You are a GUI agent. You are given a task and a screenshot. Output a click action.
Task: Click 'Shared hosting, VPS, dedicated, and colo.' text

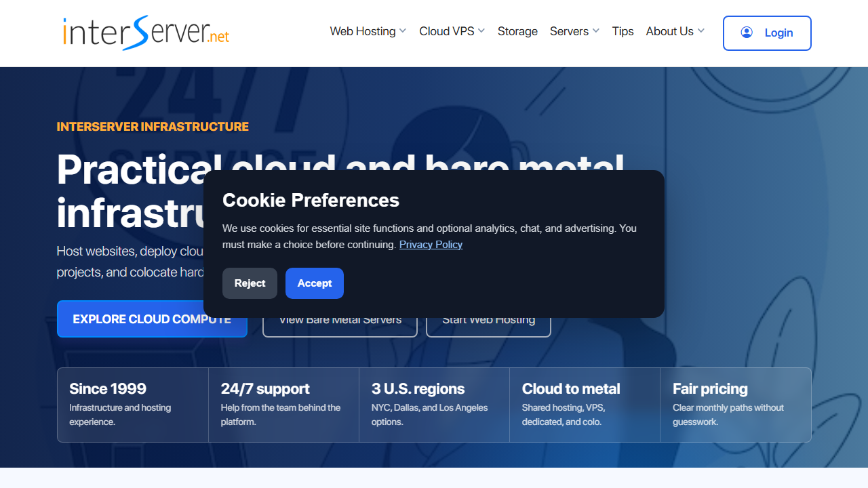(564, 415)
